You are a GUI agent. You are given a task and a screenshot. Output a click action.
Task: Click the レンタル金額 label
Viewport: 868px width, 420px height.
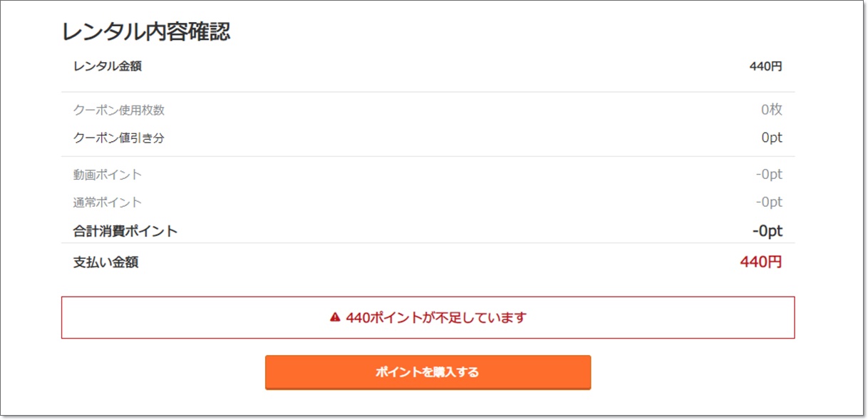click(x=108, y=66)
